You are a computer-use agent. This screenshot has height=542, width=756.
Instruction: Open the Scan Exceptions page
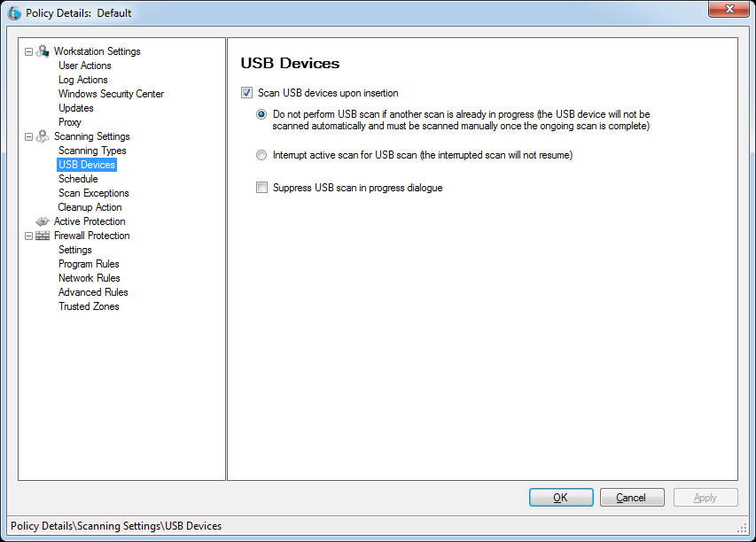[x=94, y=193]
